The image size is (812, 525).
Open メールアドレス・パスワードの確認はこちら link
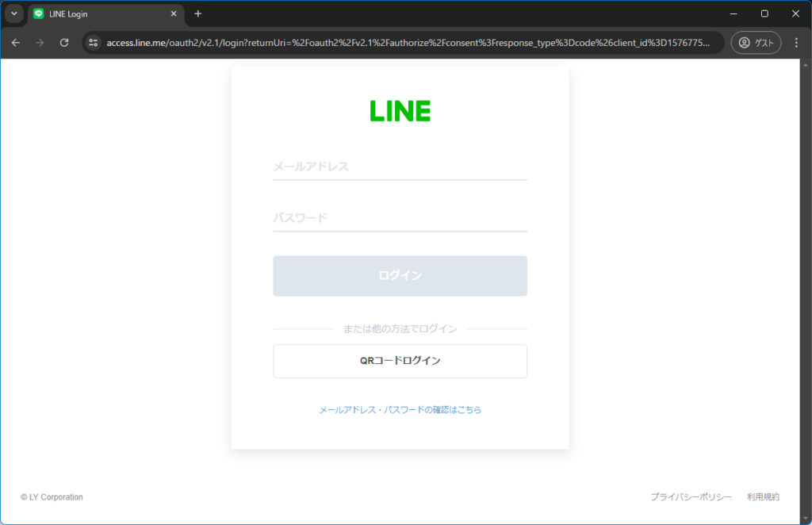pos(400,409)
